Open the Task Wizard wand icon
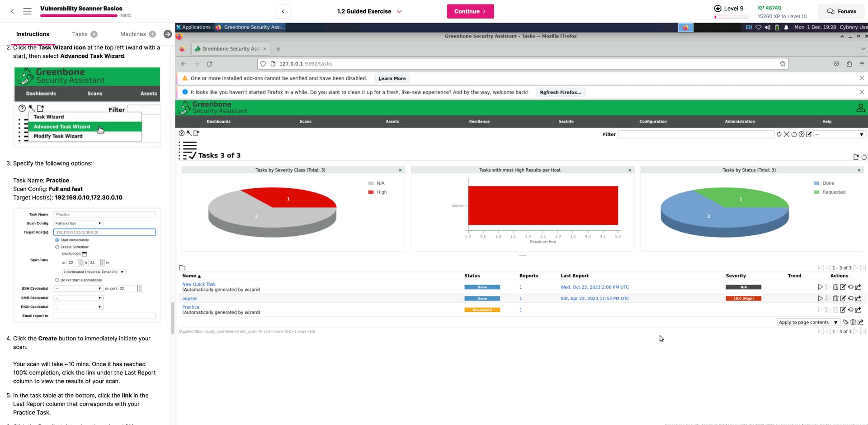Viewport: 868px width, 425px height. (189, 134)
